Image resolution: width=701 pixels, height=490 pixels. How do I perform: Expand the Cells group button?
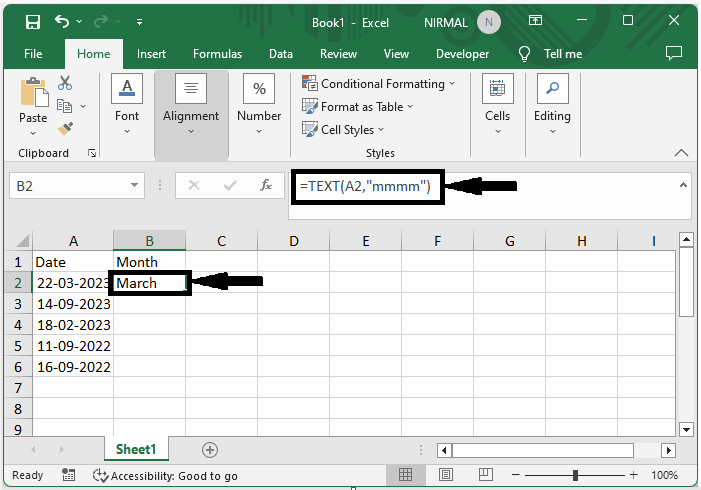pos(498,105)
